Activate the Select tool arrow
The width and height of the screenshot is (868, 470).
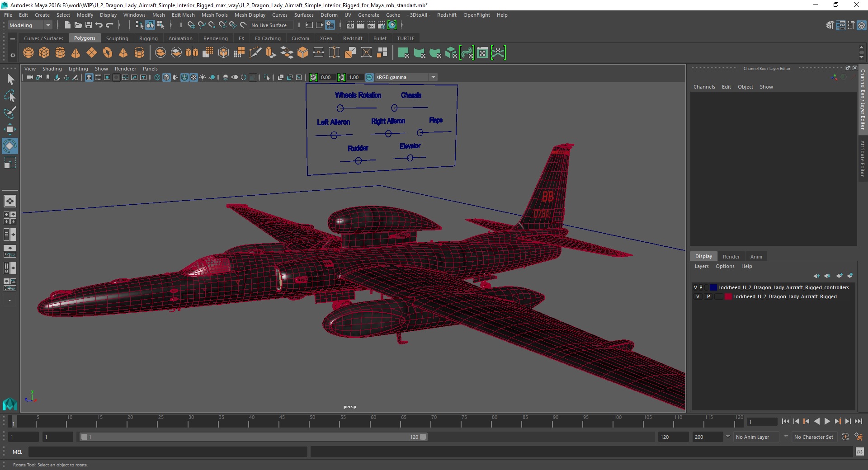tap(10, 80)
